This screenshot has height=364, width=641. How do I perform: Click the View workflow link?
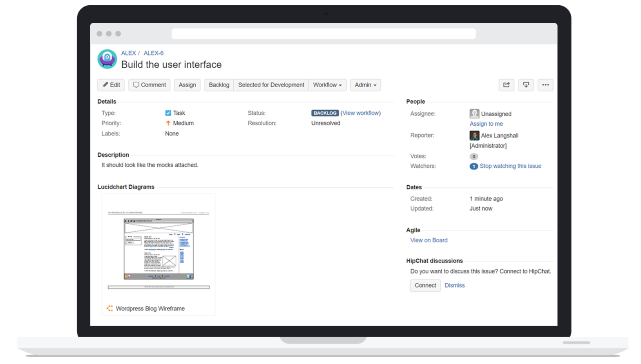(361, 113)
